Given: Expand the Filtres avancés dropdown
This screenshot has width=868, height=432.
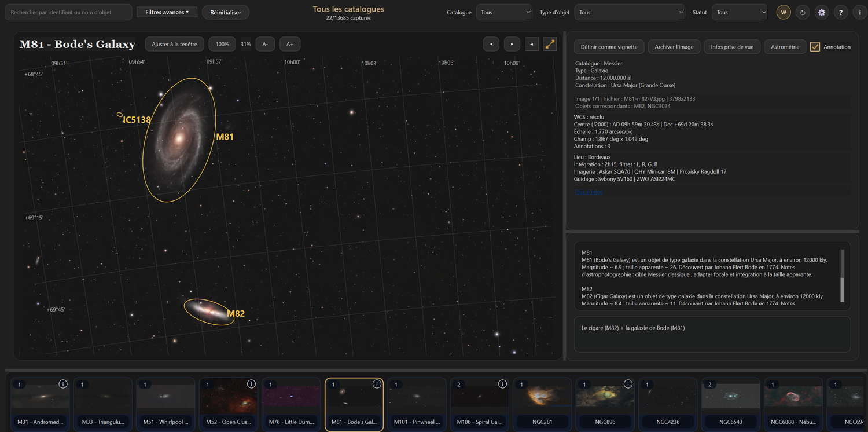Looking at the screenshot, I should pyautogui.click(x=167, y=12).
